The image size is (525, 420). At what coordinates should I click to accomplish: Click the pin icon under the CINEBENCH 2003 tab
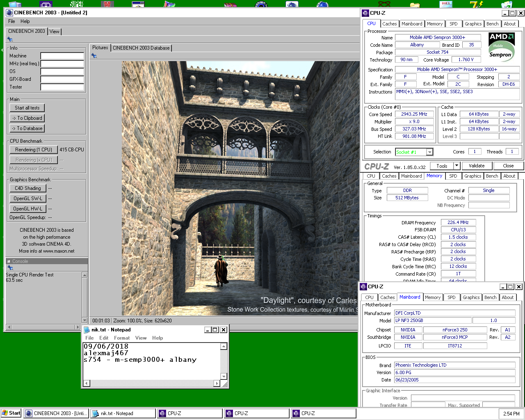(10, 39)
